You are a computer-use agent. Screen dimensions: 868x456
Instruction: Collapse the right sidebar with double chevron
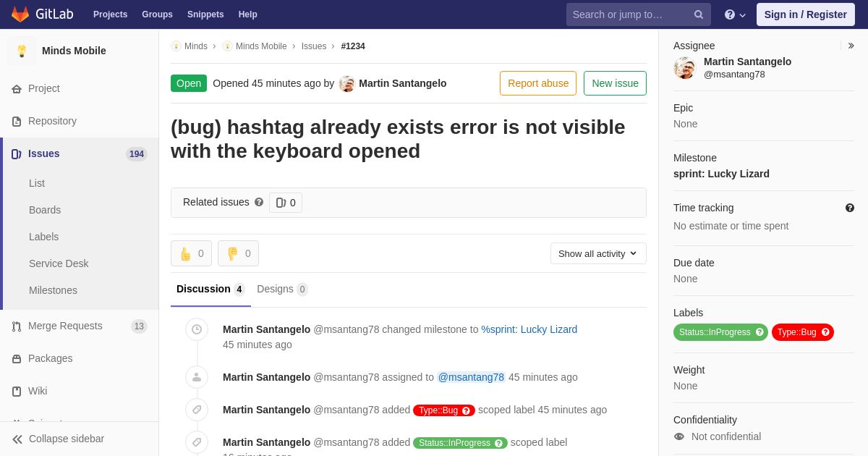coord(851,46)
